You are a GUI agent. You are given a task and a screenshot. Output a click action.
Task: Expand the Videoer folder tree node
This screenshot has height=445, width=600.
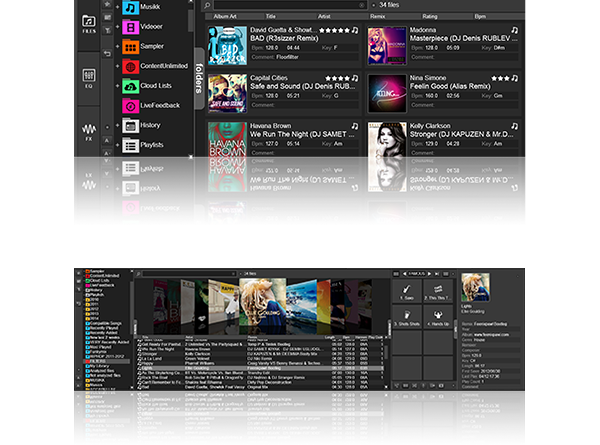pyautogui.click(x=117, y=27)
